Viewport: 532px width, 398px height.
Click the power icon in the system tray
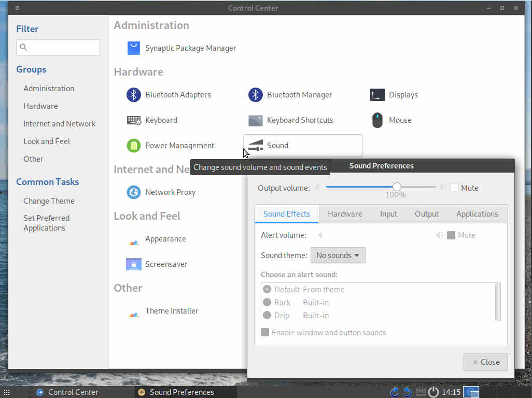coord(433,392)
